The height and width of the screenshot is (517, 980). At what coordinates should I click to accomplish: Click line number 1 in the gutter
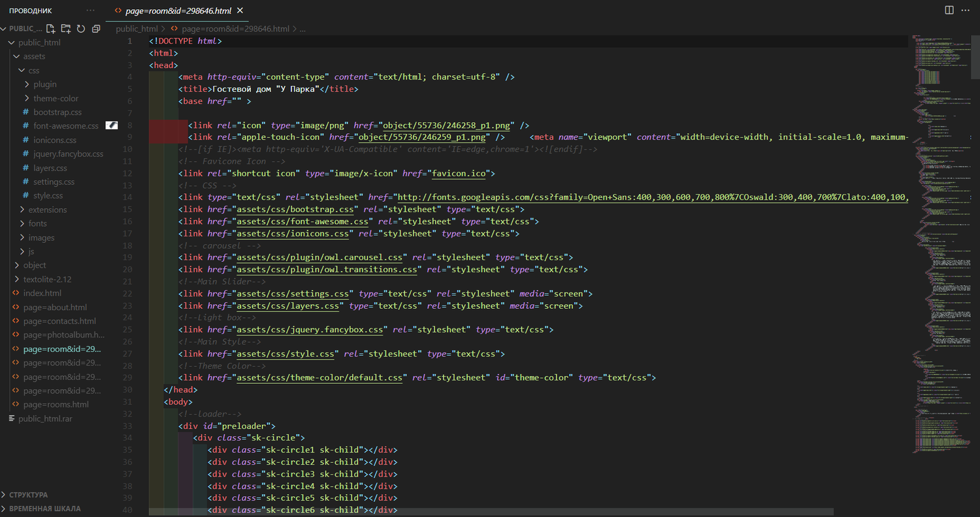(x=129, y=41)
